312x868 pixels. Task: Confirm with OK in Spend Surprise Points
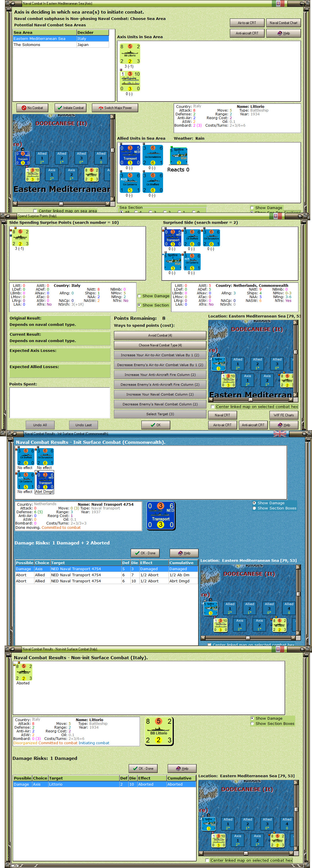[x=156, y=425]
